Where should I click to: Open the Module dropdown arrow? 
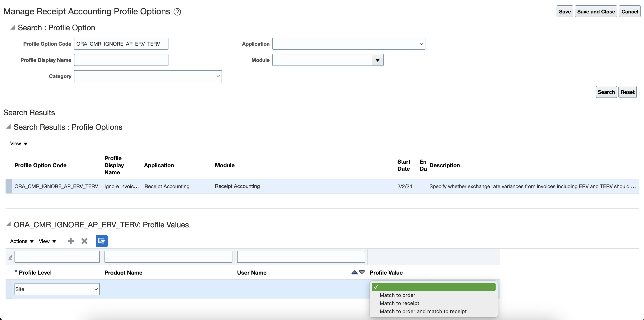pos(377,60)
